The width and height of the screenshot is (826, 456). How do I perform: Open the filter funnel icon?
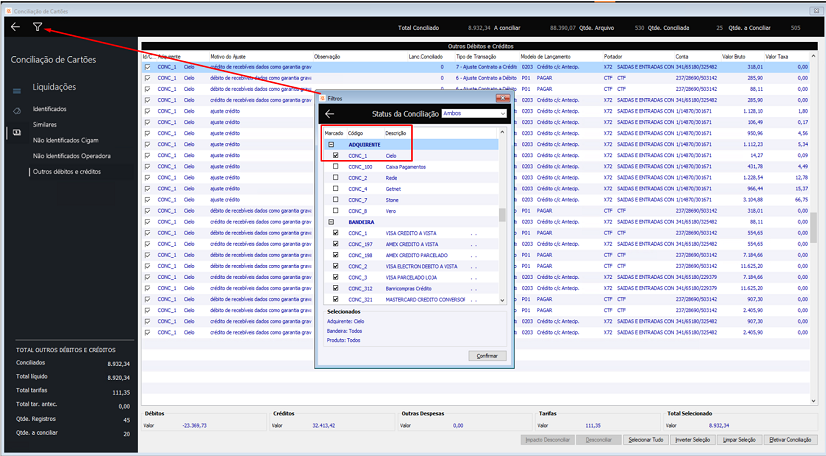(37, 27)
